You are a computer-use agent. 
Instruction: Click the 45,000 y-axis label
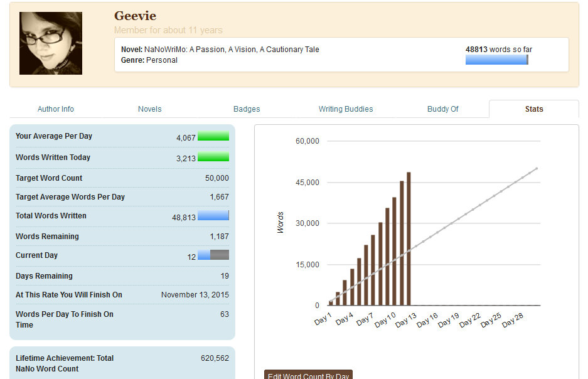click(x=307, y=182)
